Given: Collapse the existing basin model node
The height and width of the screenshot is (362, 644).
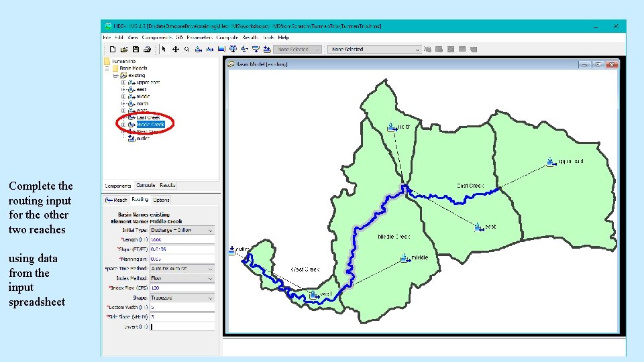Looking at the screenshot, I should point(116,76).
